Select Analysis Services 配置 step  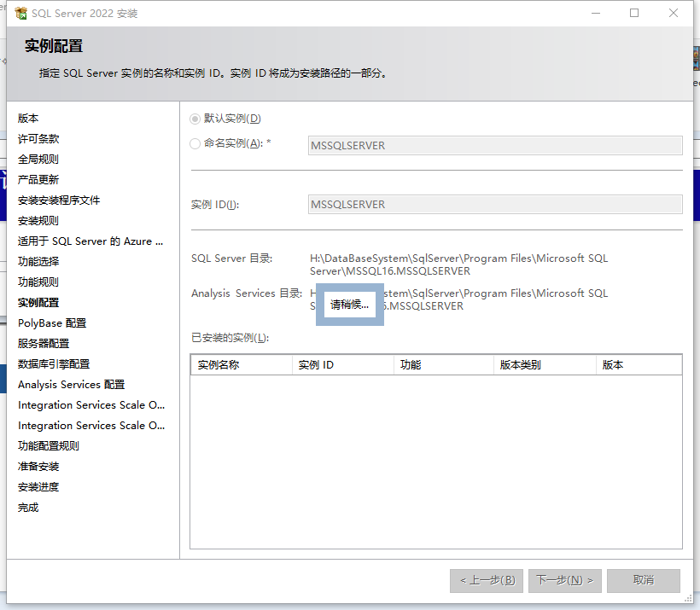tap(72, 385)
